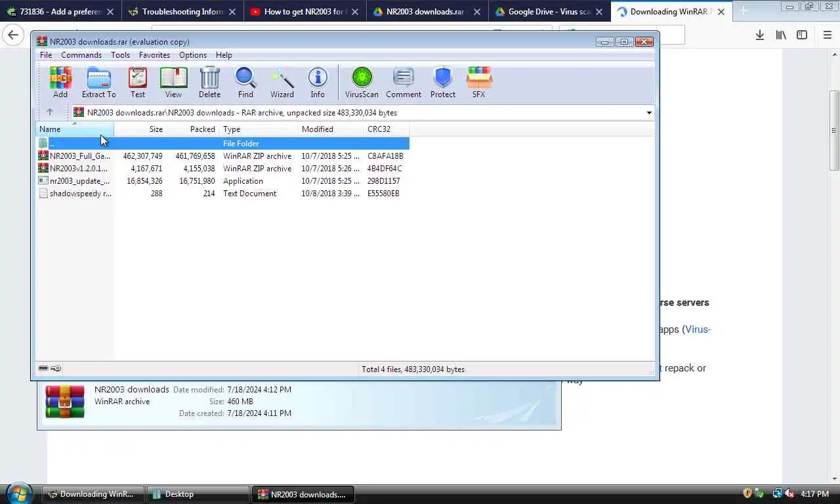The width and height of the screenshot is (840, 504).
Task: Go up one folder level arrow
Action: click(x=49, y=112)
